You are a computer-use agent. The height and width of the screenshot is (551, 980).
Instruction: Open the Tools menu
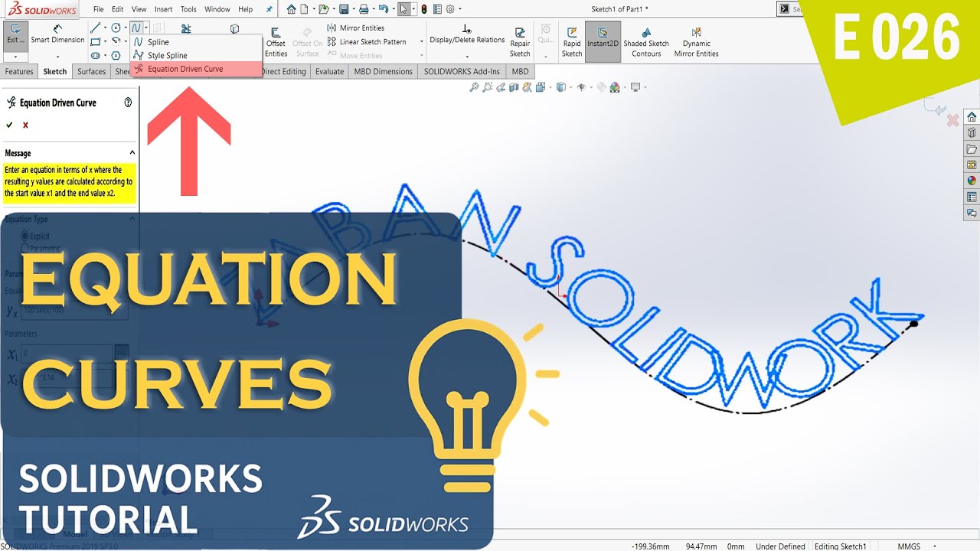[188, 9]
